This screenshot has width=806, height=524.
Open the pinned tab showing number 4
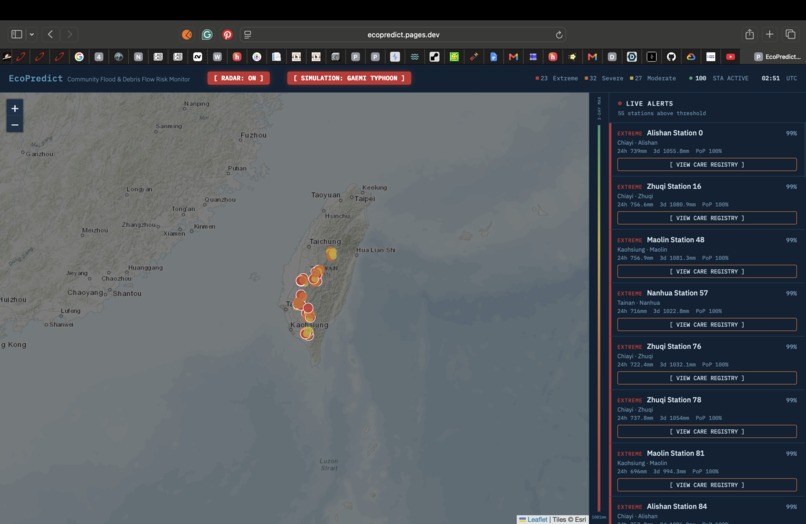99,57
